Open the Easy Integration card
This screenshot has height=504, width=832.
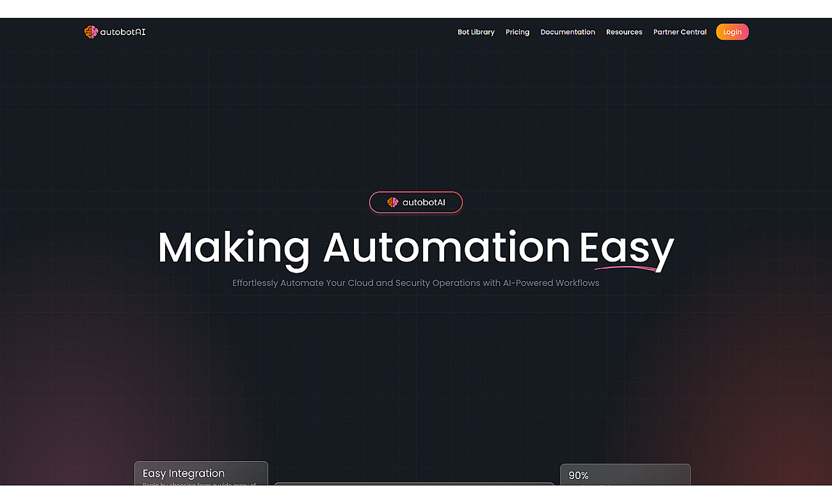(x=201, y=473)
